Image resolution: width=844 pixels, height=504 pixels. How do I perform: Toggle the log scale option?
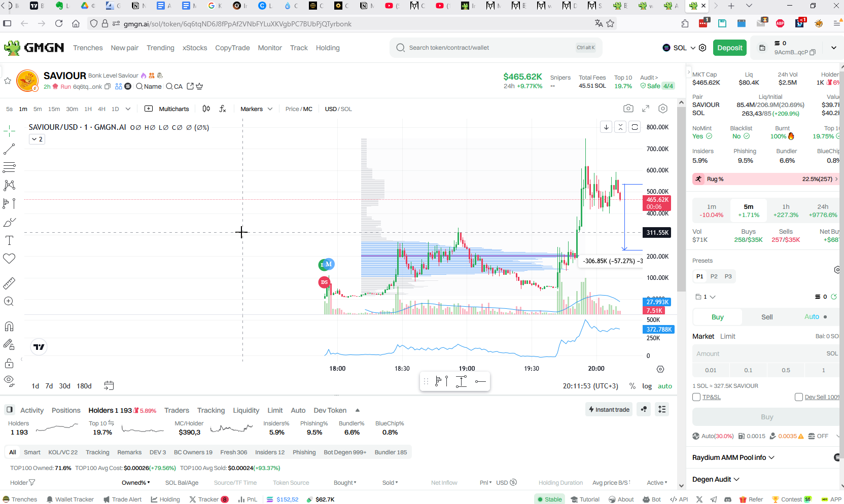(647, 386)
